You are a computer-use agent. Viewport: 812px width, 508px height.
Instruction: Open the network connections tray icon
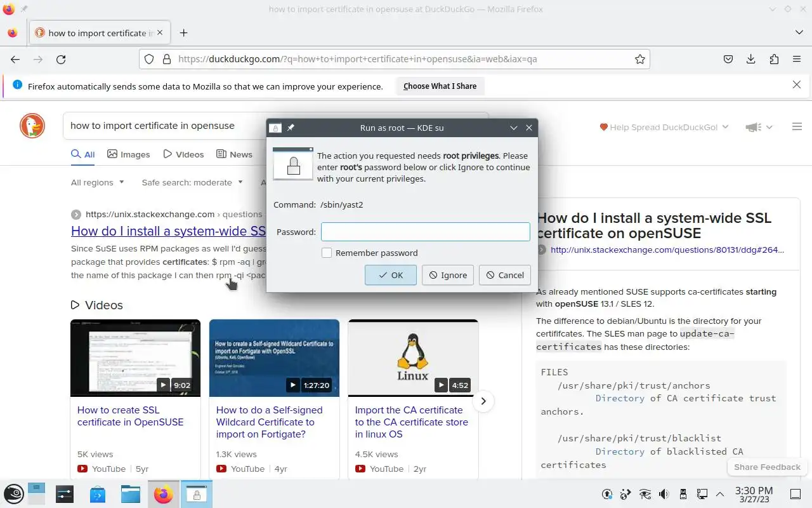[702, 494]
